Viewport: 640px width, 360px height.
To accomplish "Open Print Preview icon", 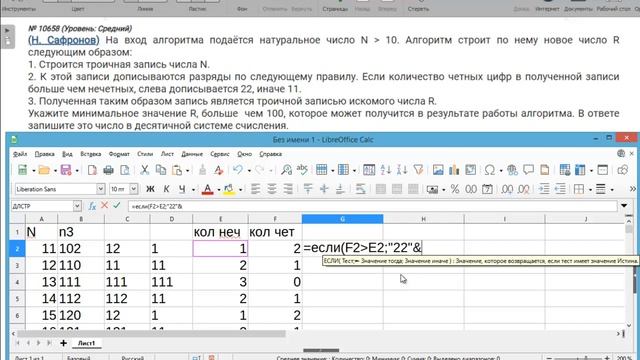I will (x=125, y=170).
